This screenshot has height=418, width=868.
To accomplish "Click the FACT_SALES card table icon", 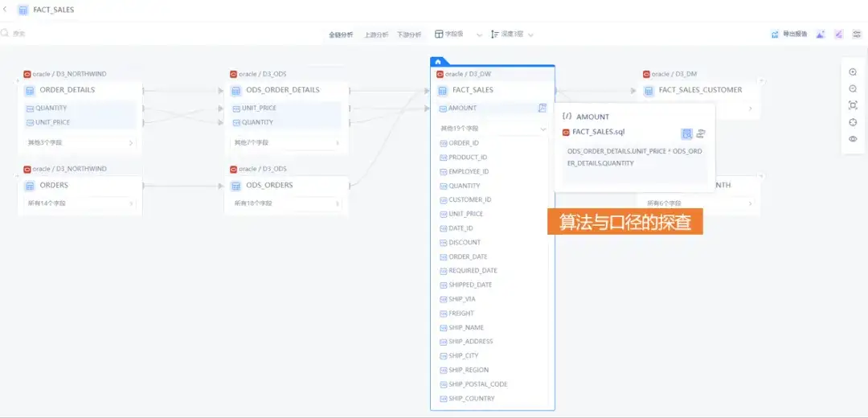I will coord(442,90).
